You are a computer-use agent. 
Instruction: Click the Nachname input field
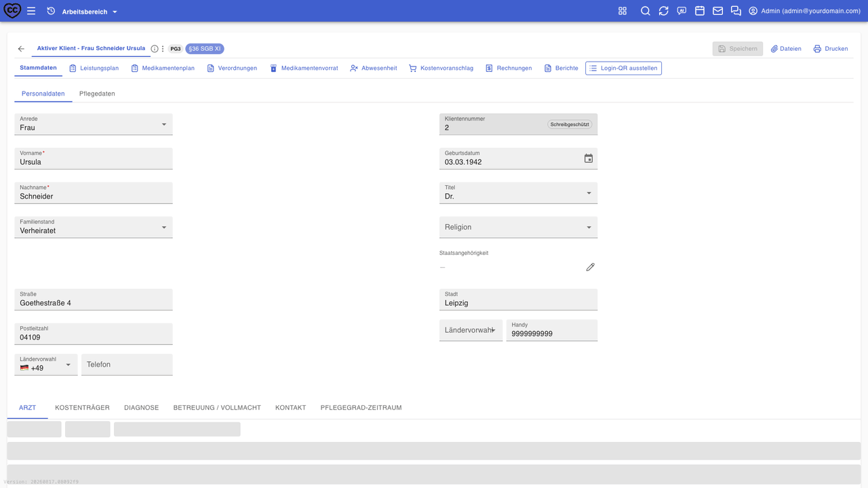pos(94,193)
